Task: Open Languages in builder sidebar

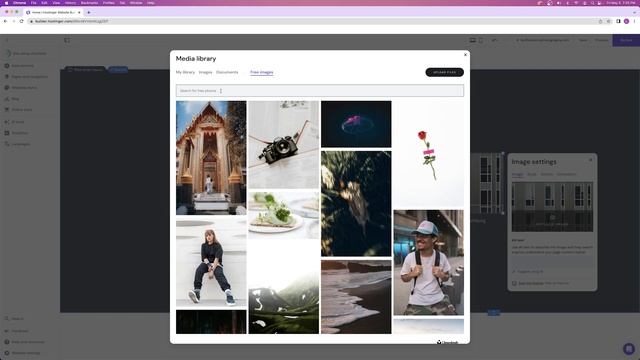Action: (17, 144)
